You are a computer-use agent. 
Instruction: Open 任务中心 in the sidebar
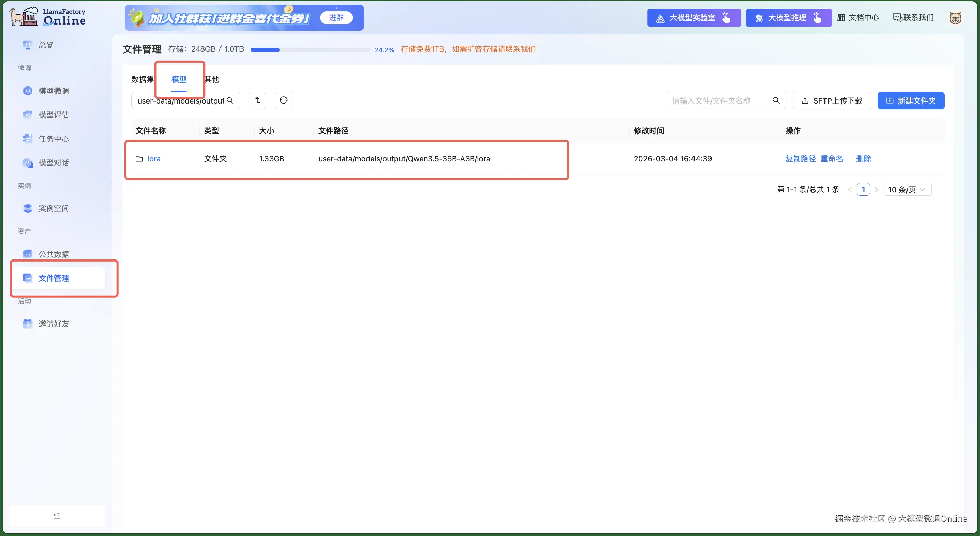[x=54, y=139]
